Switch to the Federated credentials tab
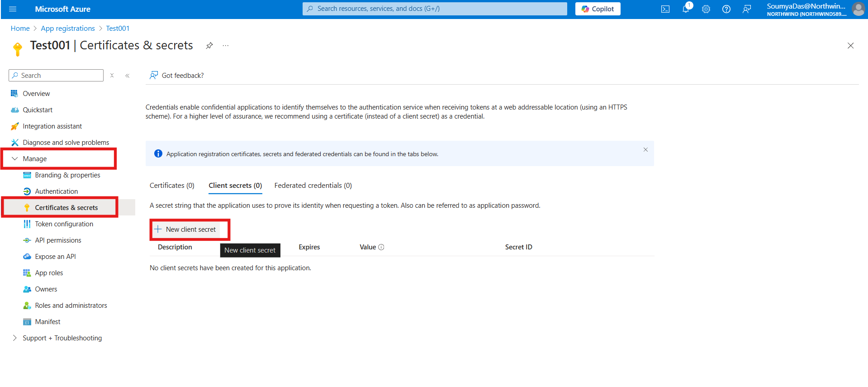 tap(313, 186)
